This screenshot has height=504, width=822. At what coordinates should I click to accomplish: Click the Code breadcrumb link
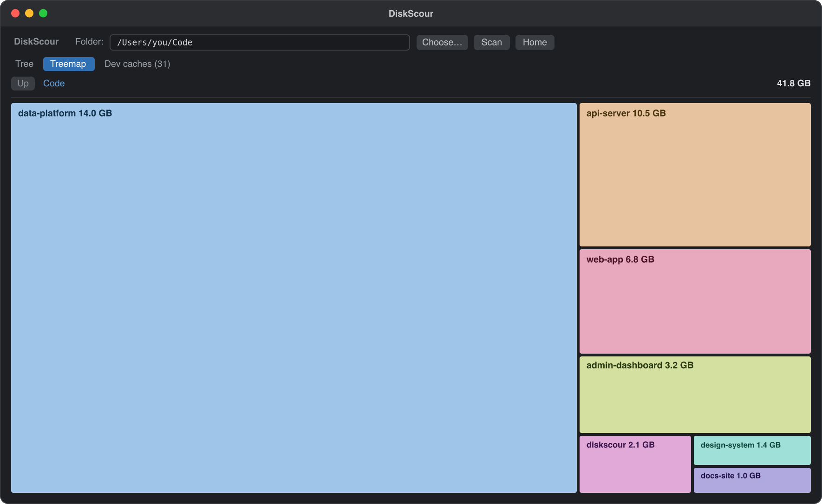coord(54,84)
